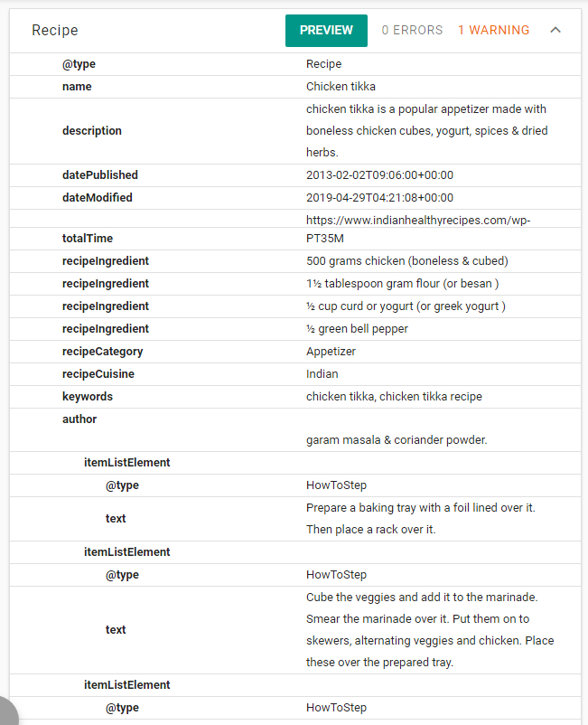The width and height of the screenshot is (588, 725).
Task: Click the PREVIEW button
Action: pyautogui.click(x=326, y=30)
